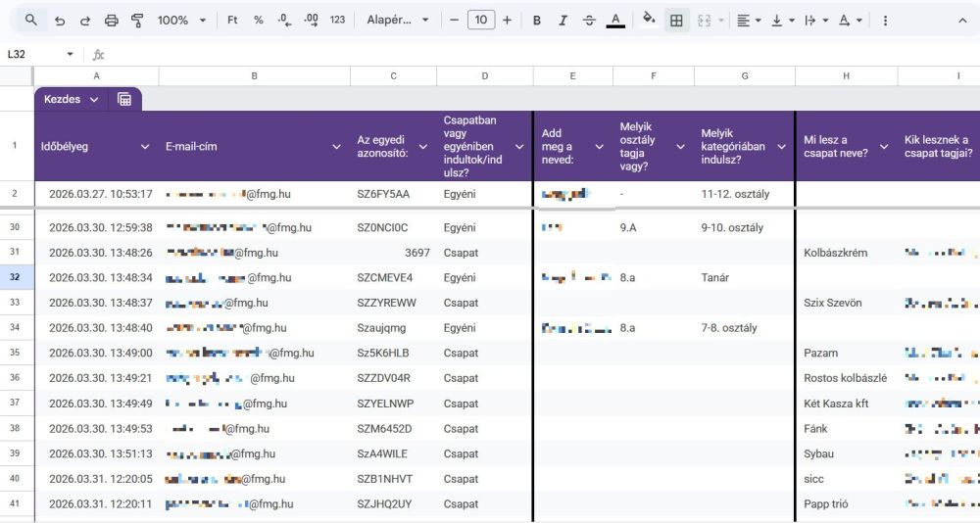This screenshot has width=980, height=523.
Task: Open the more toolbar options menu
Action: pyautogui.click(x=885, y=20)
